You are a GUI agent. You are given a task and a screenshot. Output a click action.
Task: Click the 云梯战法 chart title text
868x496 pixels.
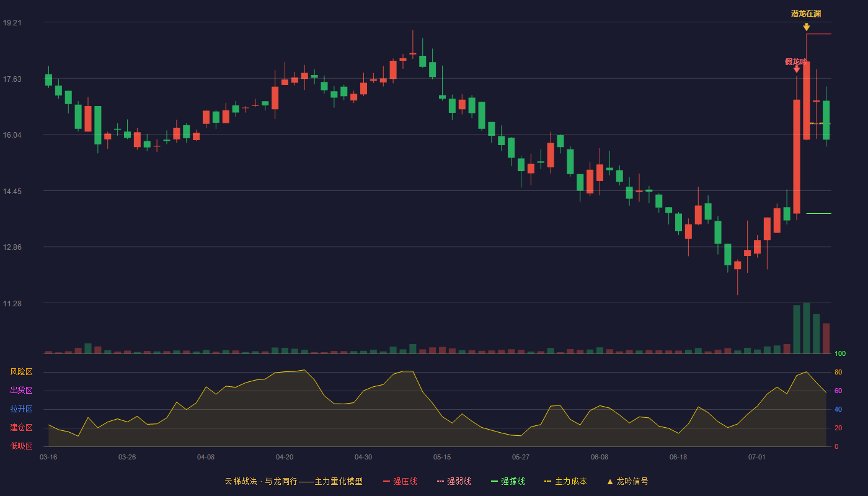click(x=241, y=481)
